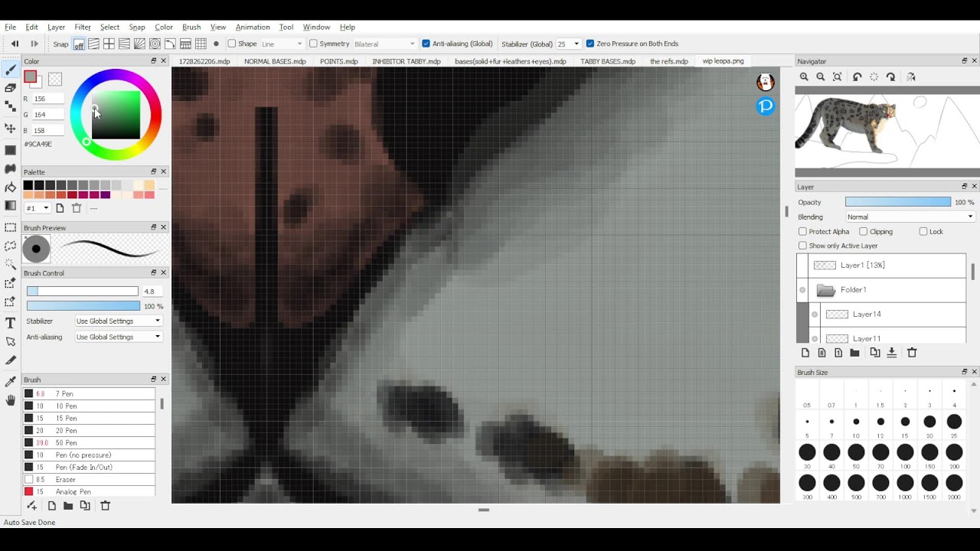Select the Move tool

coord(10,128)
